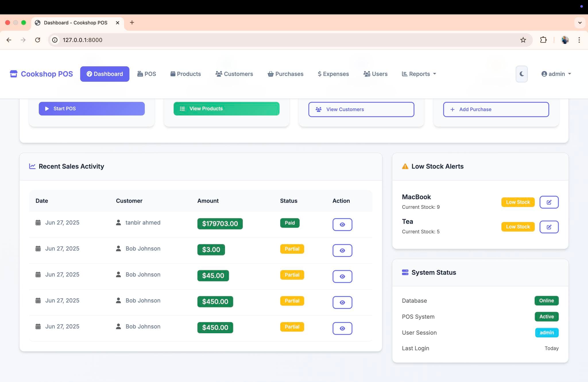This screenshot has width=588, height=382.
Task: Toggle dark mode with the moon button
Action: coord(522,74)
